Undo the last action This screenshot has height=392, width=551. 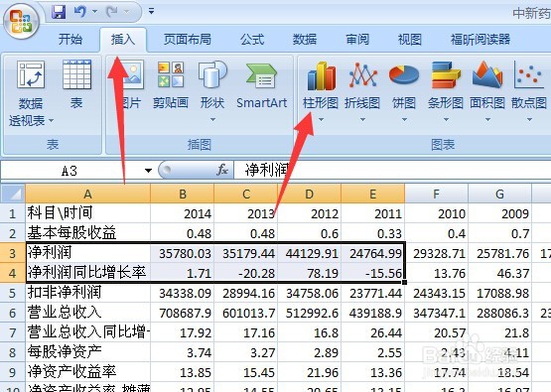[80, 12]
